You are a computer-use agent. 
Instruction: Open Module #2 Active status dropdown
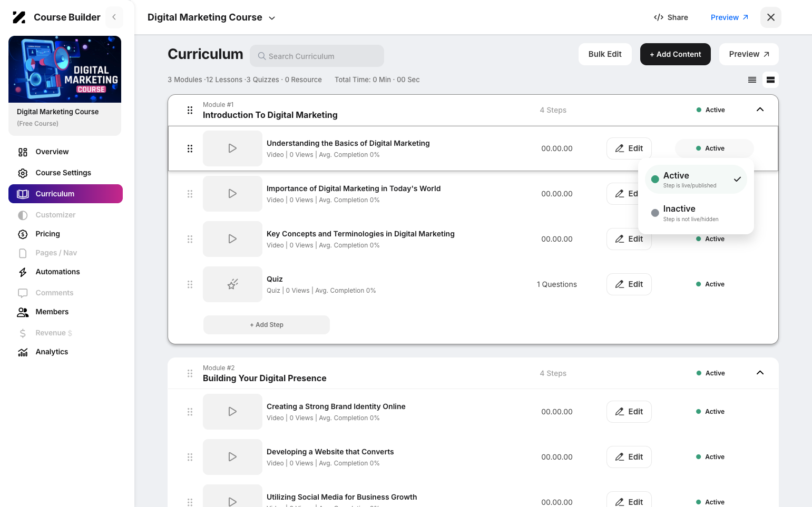(x=710, y=373)
